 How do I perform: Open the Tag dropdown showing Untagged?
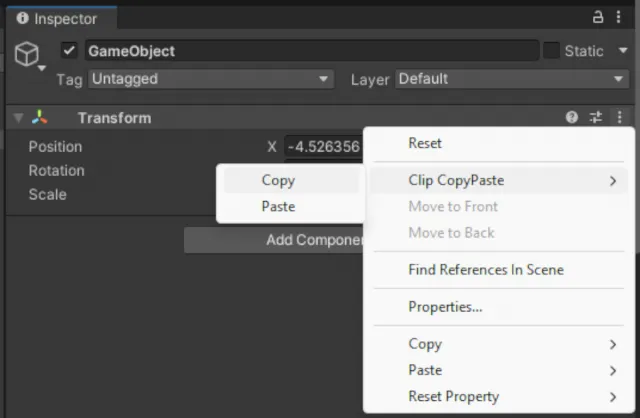point(211,79)
